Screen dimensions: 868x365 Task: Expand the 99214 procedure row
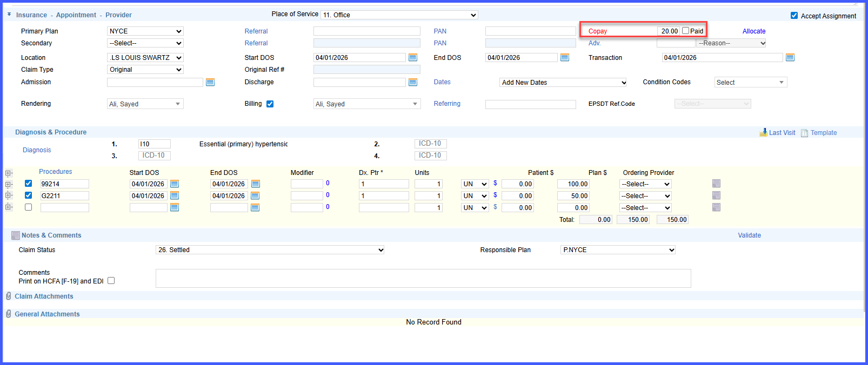point(9,185)
